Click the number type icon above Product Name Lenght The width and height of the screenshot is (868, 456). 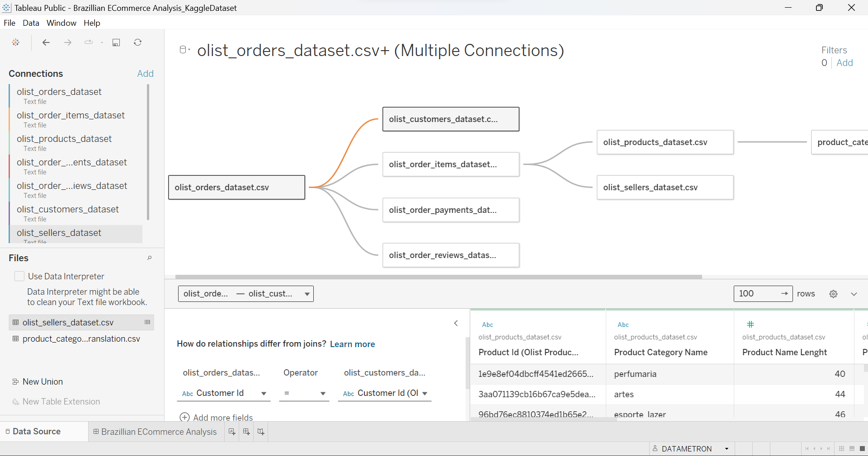click(750, 324)
